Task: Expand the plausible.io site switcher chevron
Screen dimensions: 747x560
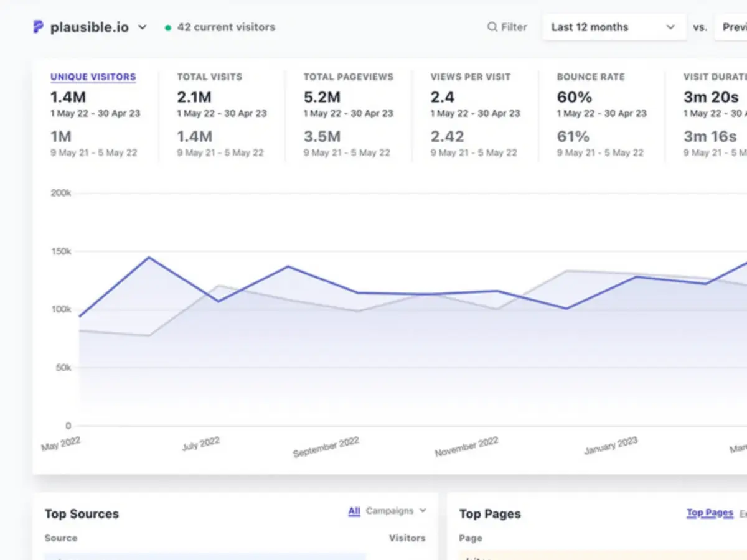Action: pyautogui.click(x=143, y=27)
